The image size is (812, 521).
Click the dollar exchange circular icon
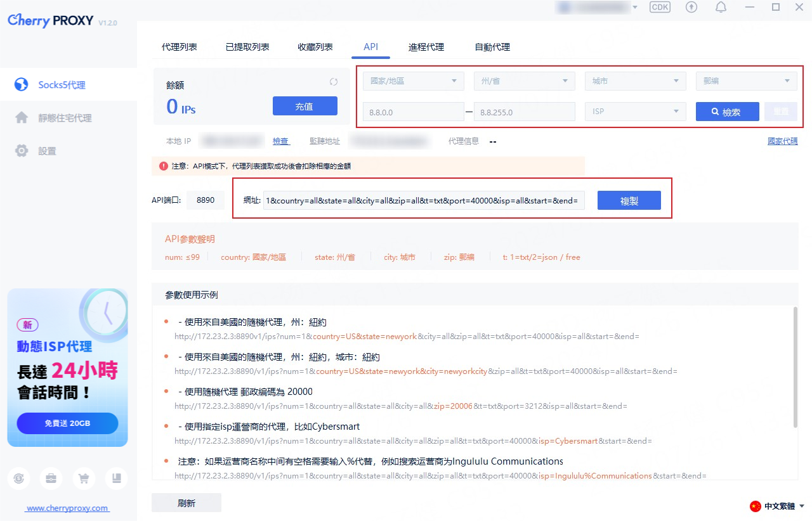(19, 479)
